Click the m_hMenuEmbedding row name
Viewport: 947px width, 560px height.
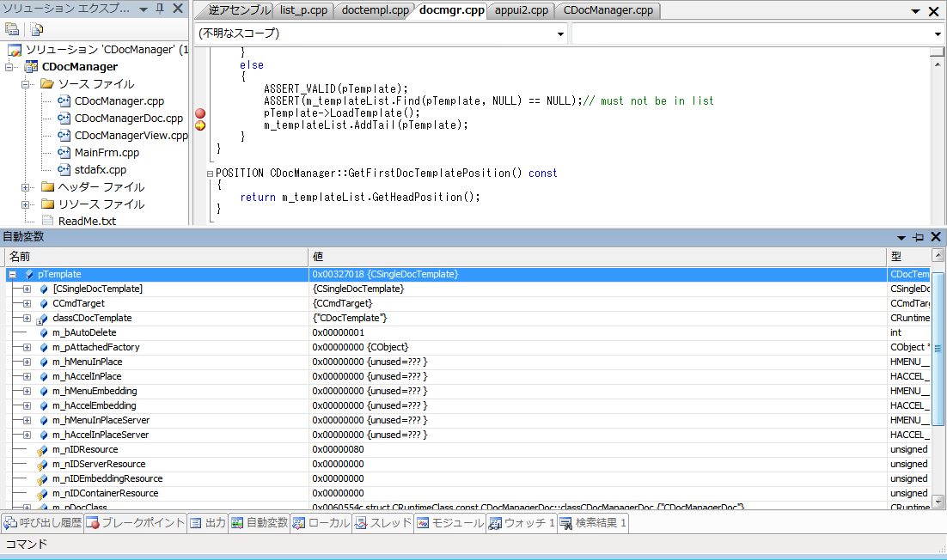95,391
